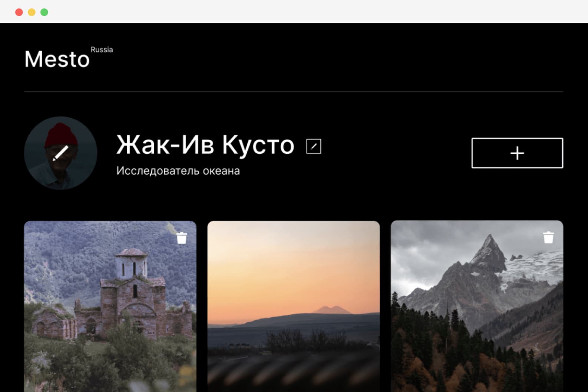The width and height of the screenshot is (588, 392).
Task: Click the horizontal divider line under header
Action: (293, 91)
